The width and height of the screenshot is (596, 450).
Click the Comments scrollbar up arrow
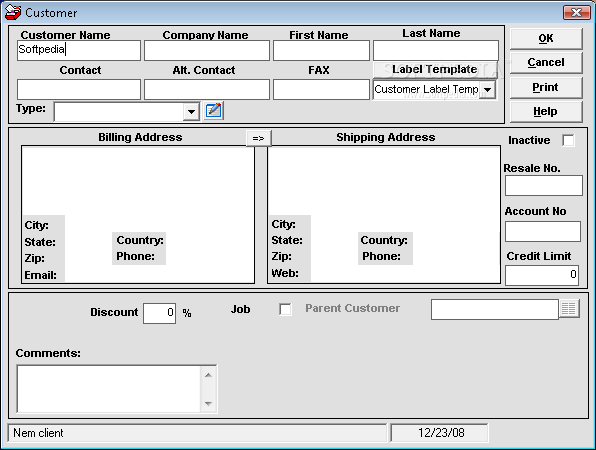[208, 375]
